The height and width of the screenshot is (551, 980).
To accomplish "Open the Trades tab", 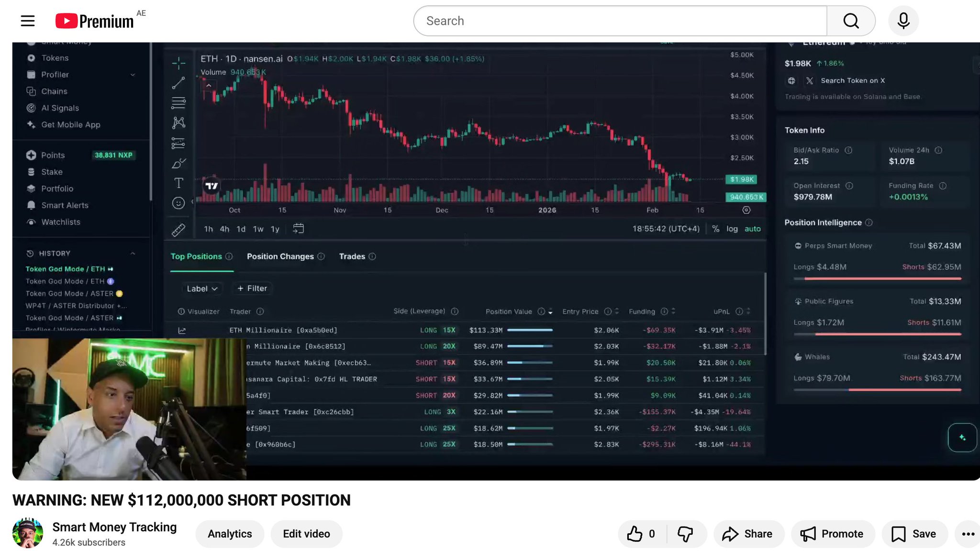I will point(352,257).
